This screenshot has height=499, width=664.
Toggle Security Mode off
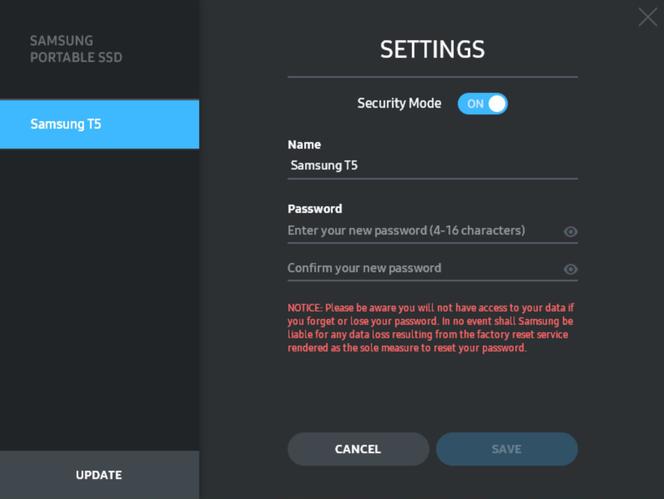click(483, 103)
